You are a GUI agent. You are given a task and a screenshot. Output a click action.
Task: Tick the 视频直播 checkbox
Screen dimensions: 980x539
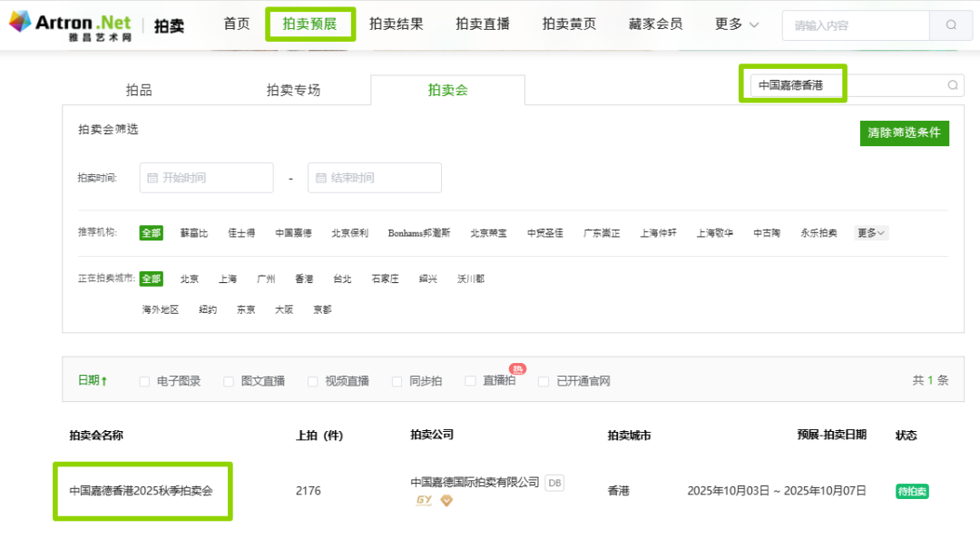coord(312,381)
